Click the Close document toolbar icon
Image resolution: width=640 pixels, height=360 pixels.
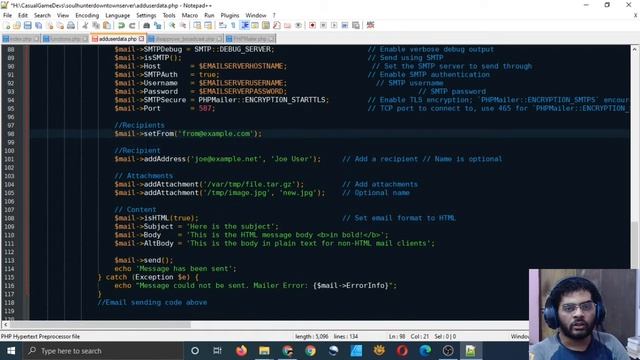[x=49, y=25]
